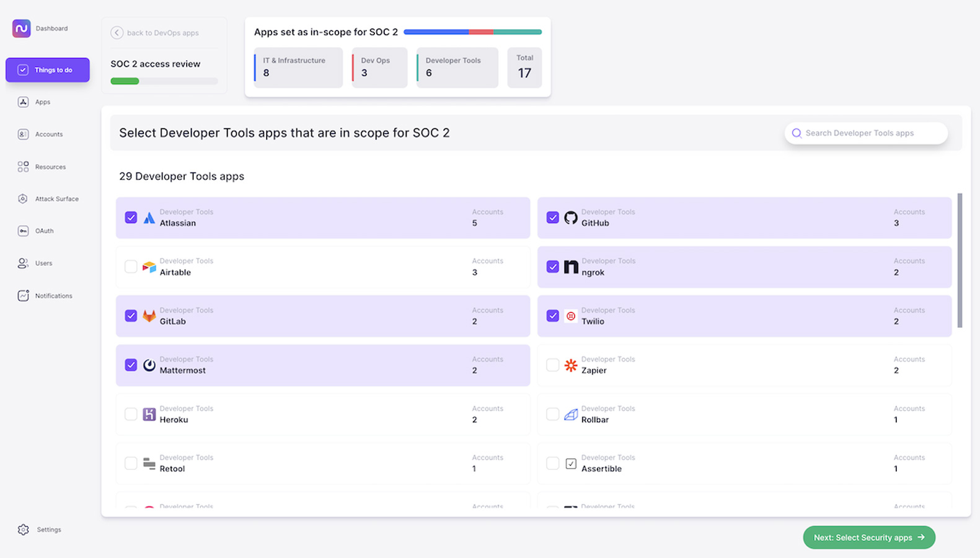Image resolution: width=980 pixels, height=558 pixels.
Task: Open Notifications in the sidebar
Action: pyautogui.click(x=54, y=296)
